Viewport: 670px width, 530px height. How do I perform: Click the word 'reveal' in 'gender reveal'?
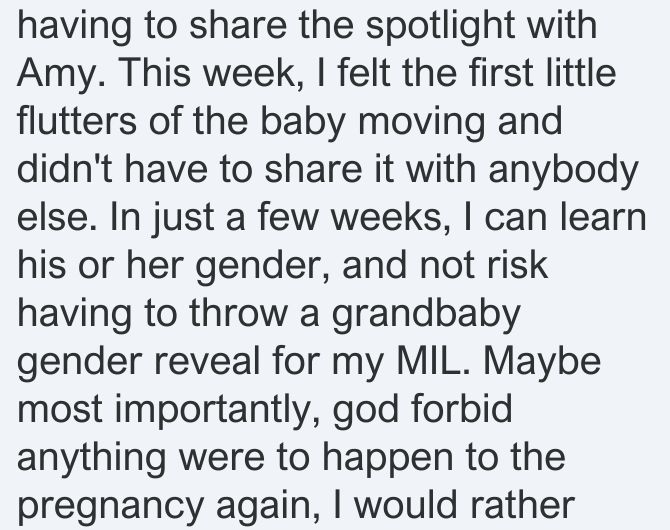[x=207, y=361]
